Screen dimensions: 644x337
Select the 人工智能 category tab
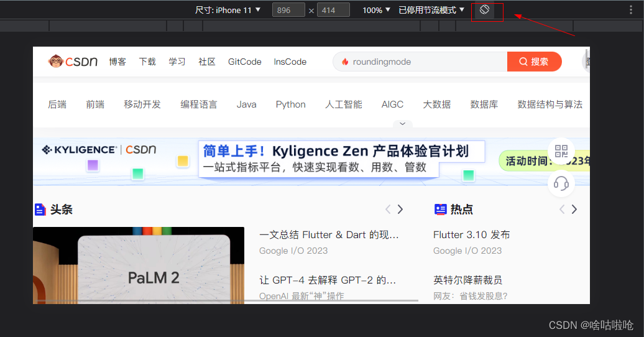click(x=344, y=104)
